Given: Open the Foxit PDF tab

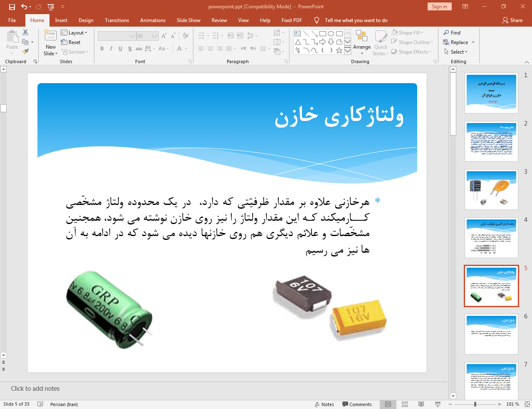Looking at the screenshot, I should point(292,20).
